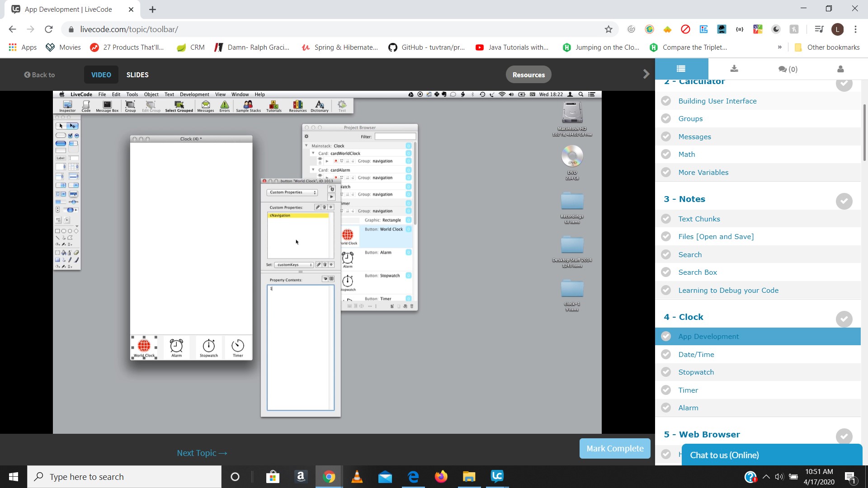The height and width of the screenshot is (488, 868).
Task: Launch LiveCode from the Windows taskbar
Action: click(x=497, y=476)
